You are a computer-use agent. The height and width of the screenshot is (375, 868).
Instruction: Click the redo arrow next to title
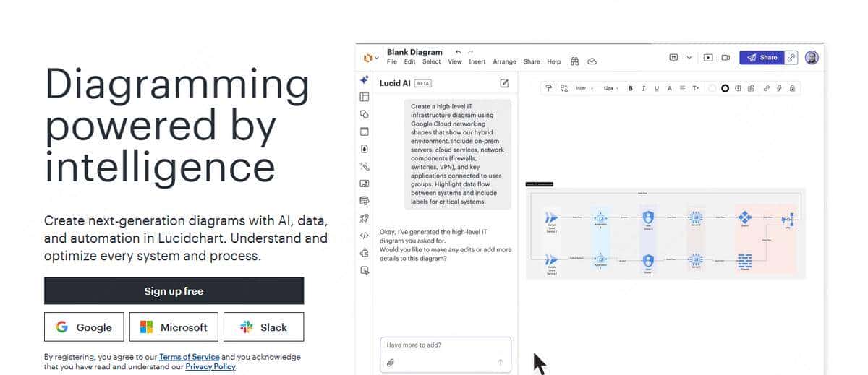point(471,52)
